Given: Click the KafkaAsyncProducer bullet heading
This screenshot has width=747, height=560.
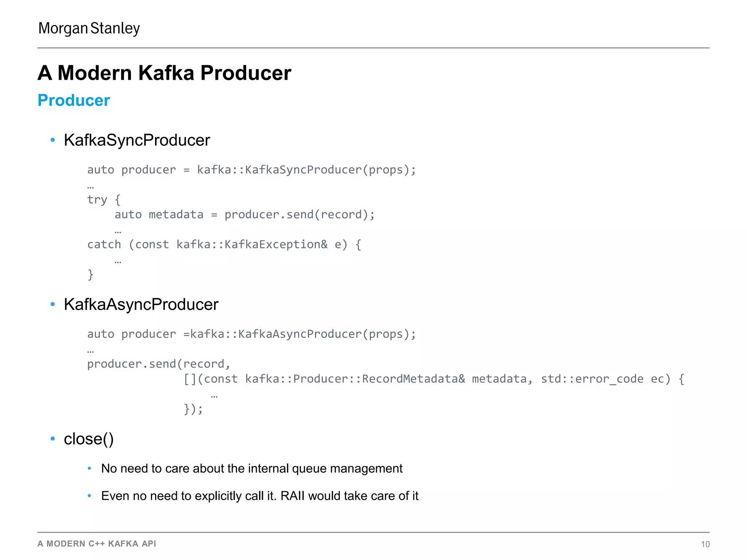Looking at the screenshot, I should pos(141,304).
